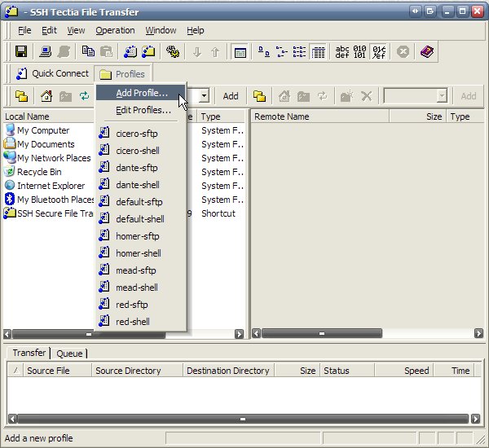489x448 pixels.
Task: Click local pane refresh icon
Action: 84,96
